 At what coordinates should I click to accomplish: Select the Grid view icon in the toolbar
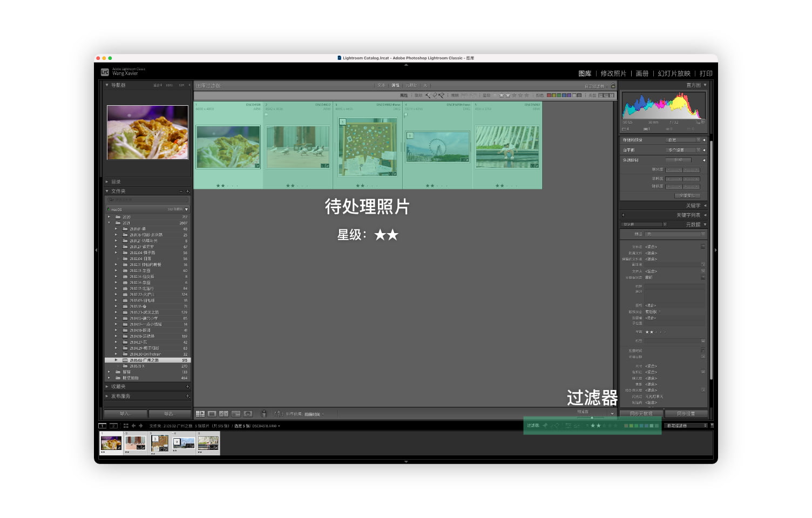(x=200, y=414)
